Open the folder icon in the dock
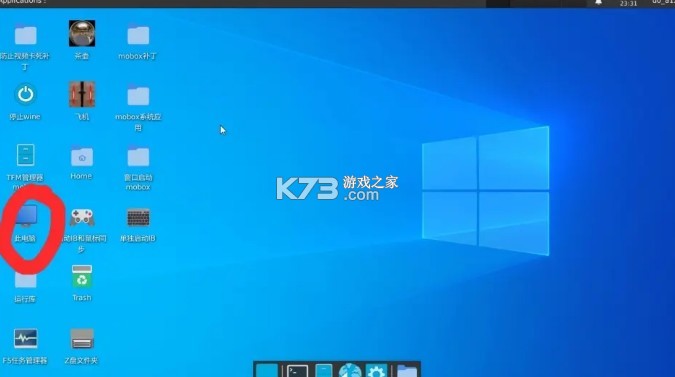The height and width of the screenshot is (377, 675). [x=407, y=371]
